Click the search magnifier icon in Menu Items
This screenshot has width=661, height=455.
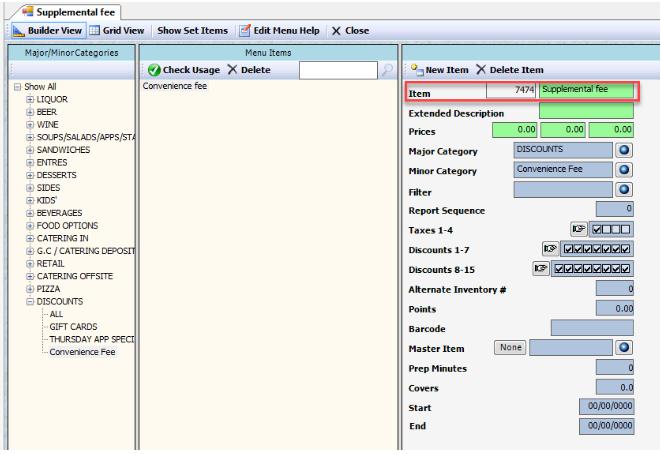click(387, 70)
